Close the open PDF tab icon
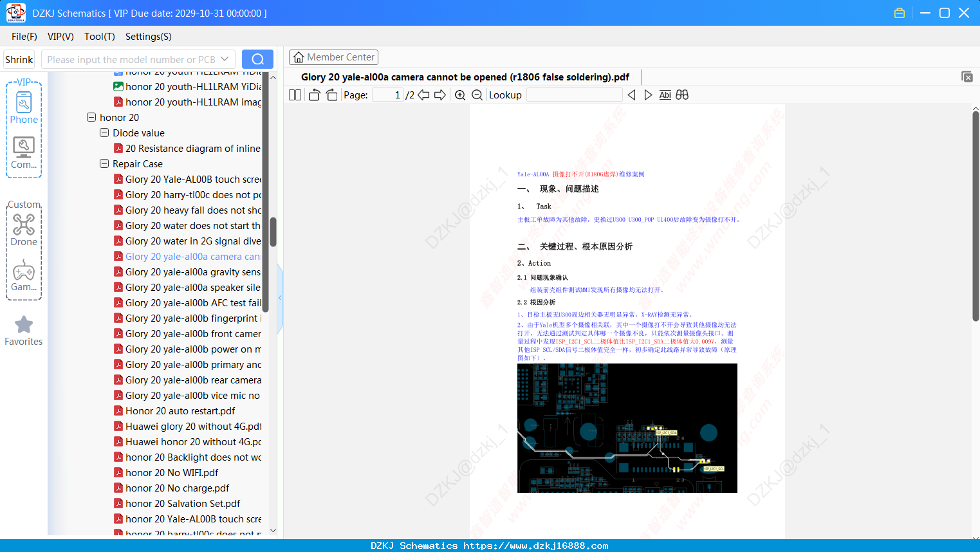This screenshot has width=980, height=552. pyautogui.click(x=967, y=77)
